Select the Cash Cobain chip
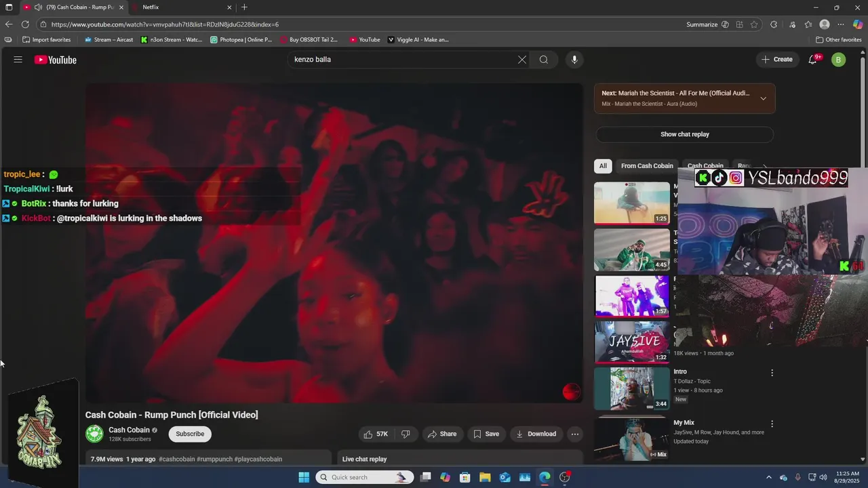868x488 pixels. pyautogui.click(x=705, y=166)
